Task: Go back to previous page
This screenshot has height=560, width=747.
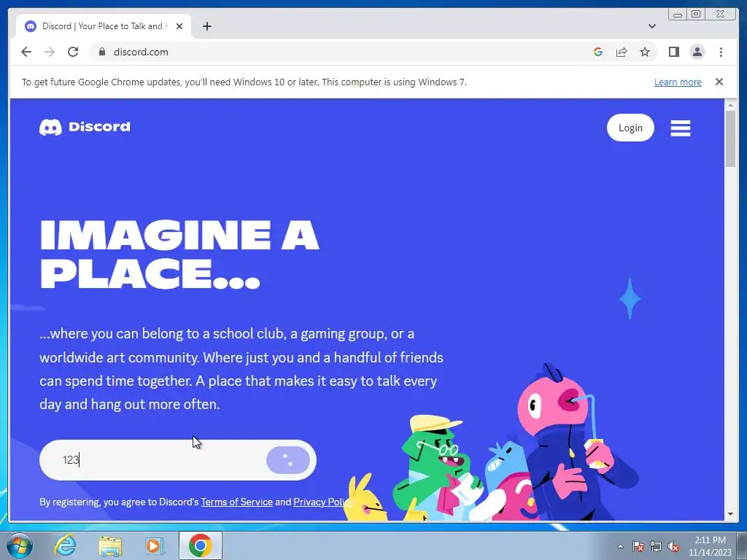Action: point(26,52)
